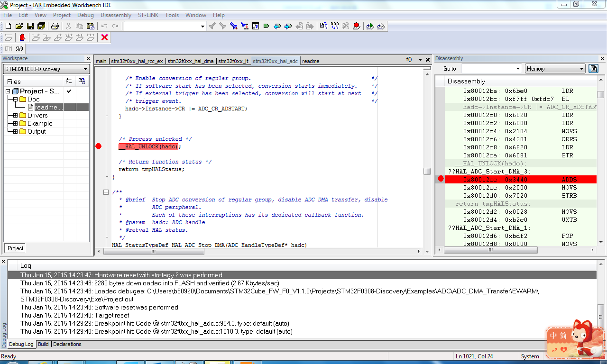Open the Disassembly menu
The height and width of the screenshot is (364, 607).
click(x=116, y=15)
